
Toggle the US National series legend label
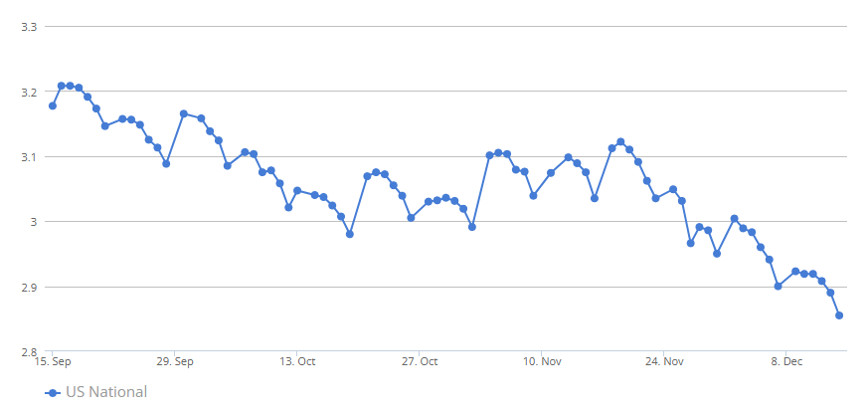click(x=106, y=392)
